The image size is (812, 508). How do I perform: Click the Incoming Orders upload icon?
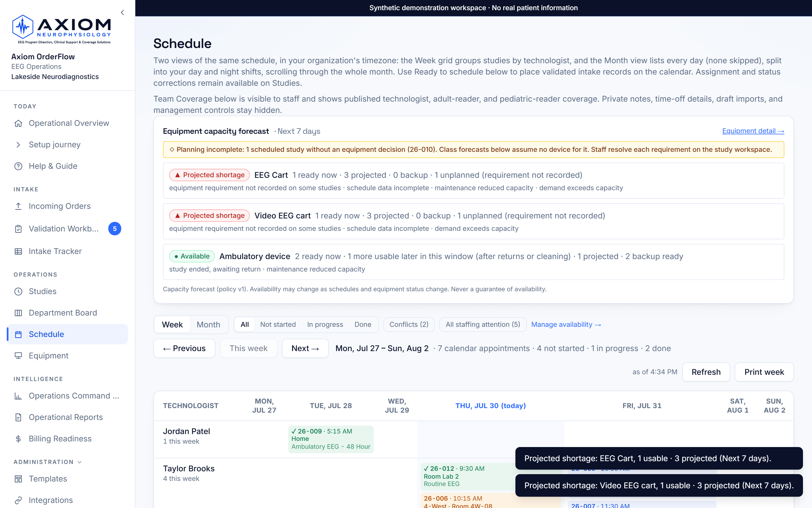pyautogui.click(x=18, y=206)
